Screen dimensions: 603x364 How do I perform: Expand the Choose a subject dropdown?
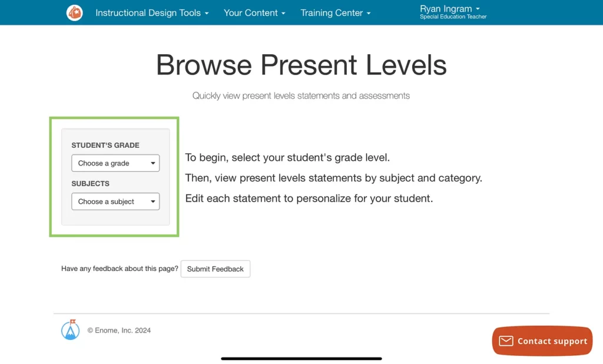pyautogui.click(x=115, y=201)
